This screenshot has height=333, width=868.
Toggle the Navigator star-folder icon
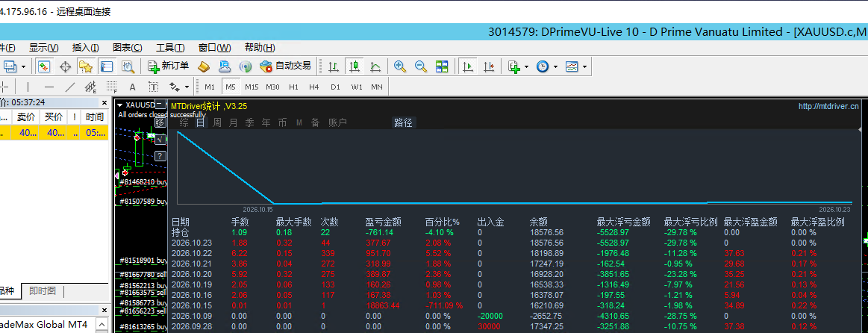pos(85,66)
